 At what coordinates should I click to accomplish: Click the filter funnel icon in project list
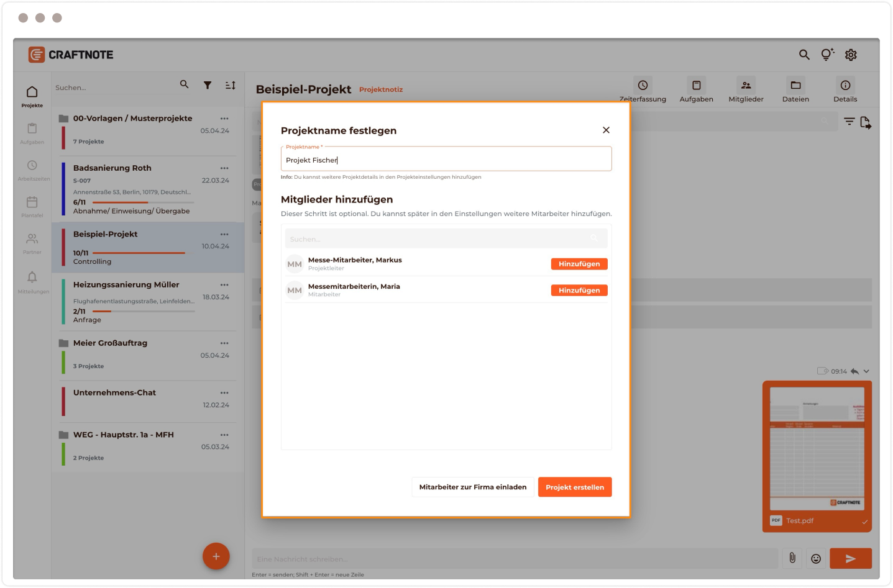point(208,85)
